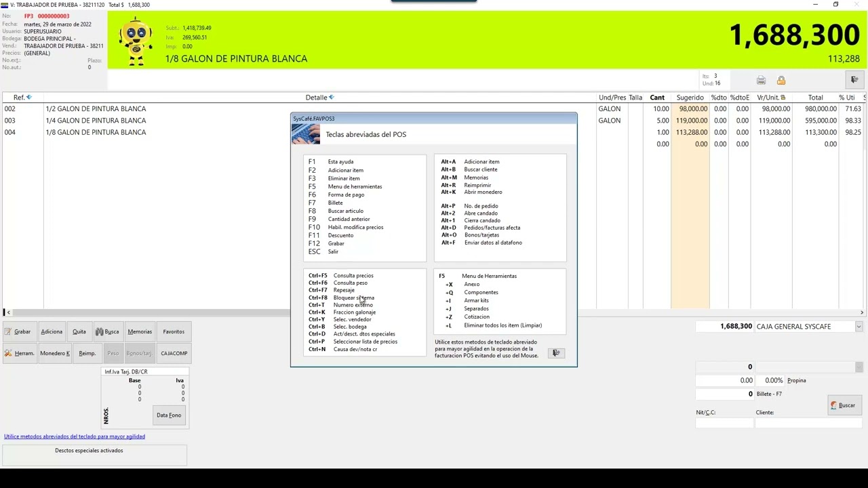Click the Cant cell showing 10.00
The image size is (868, 488).
tap(657, 108)
